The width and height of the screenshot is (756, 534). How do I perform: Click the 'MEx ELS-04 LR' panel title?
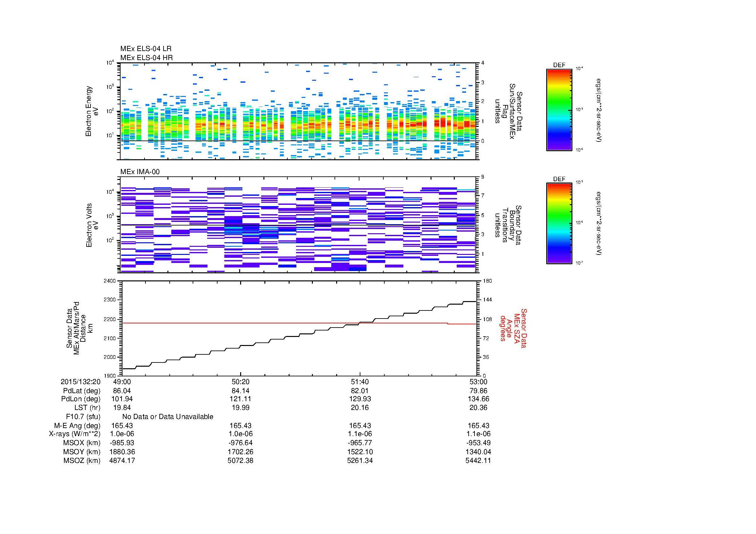click(x=146, y=49)
